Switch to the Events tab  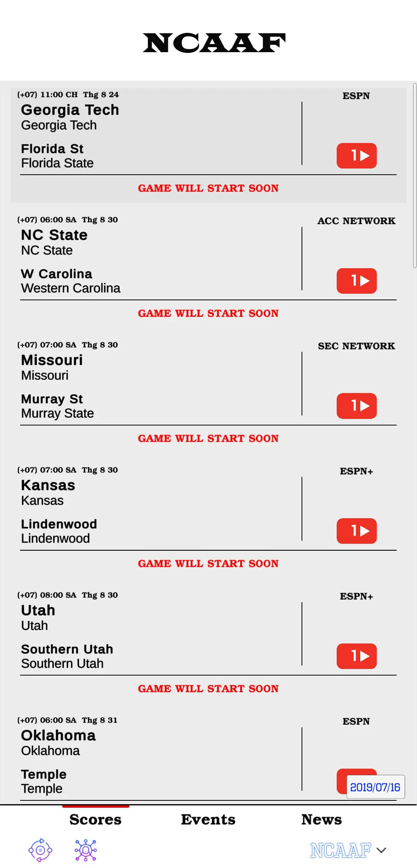(x=208, y=819)
